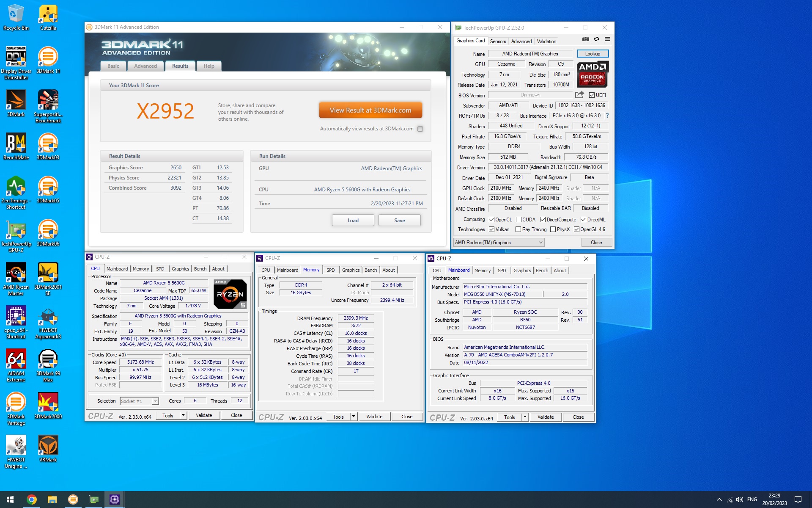Toggle automatically view results at 3DMark.com checkbox

click(420, 129)
